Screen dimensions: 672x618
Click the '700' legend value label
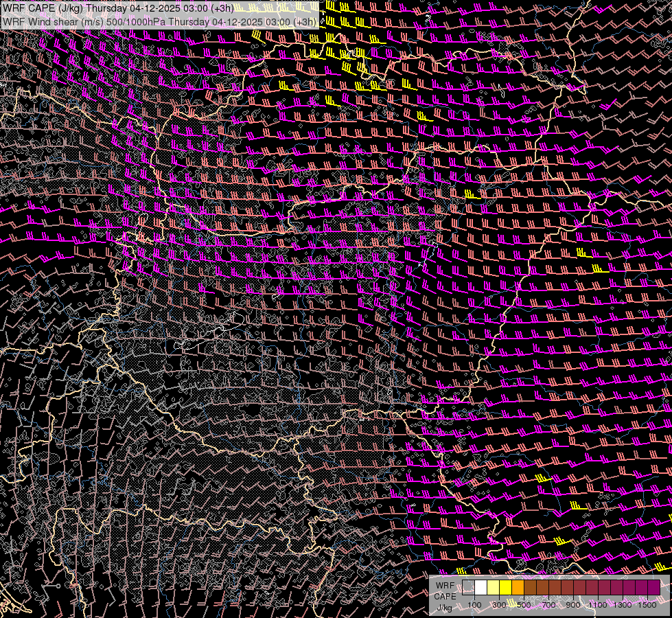pyautogui.click(x=548, y=605)
